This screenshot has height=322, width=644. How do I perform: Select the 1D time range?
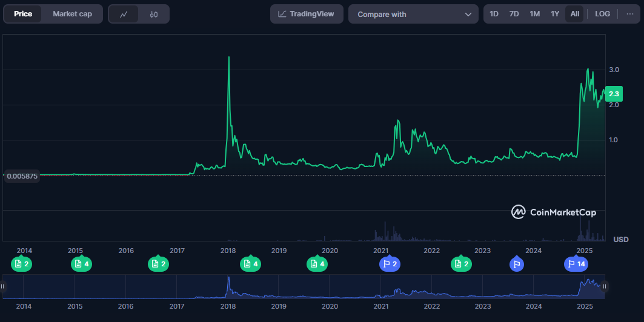494,14
